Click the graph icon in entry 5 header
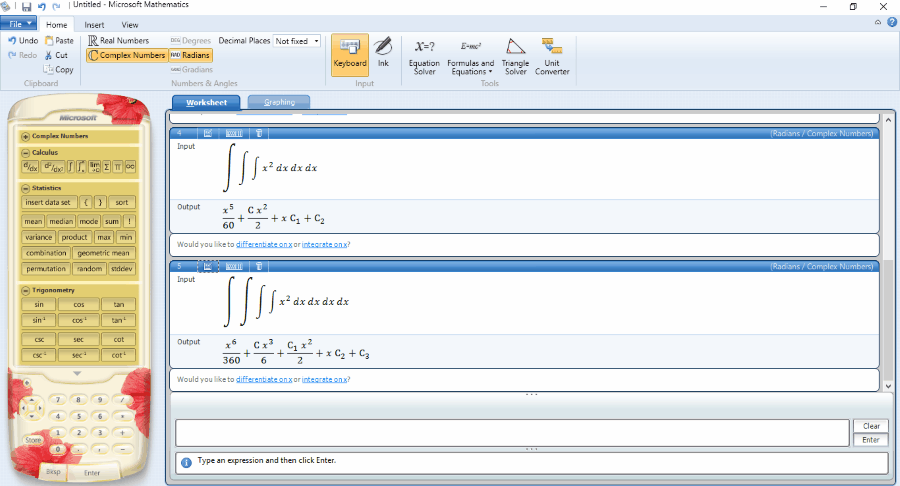Image resolution: width=900 pixels, height=486 pixels. click(x=208, y=266)
